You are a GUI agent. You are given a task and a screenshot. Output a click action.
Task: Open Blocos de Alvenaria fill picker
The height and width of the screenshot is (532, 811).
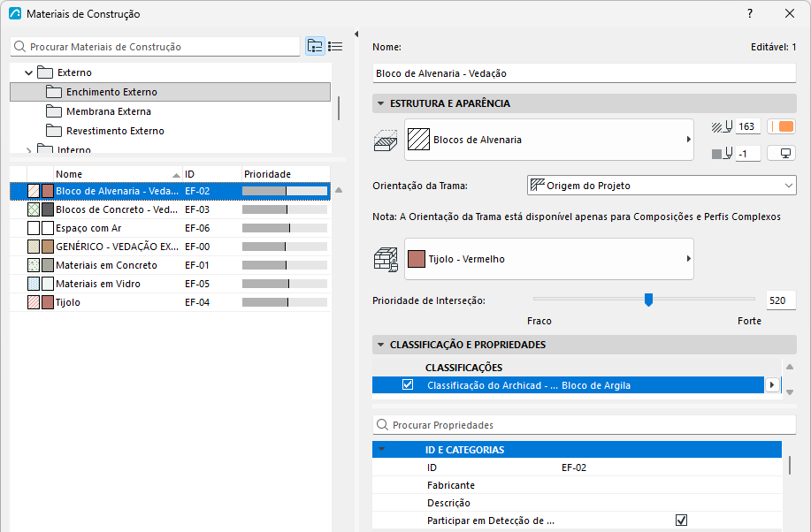click(548, 141)
